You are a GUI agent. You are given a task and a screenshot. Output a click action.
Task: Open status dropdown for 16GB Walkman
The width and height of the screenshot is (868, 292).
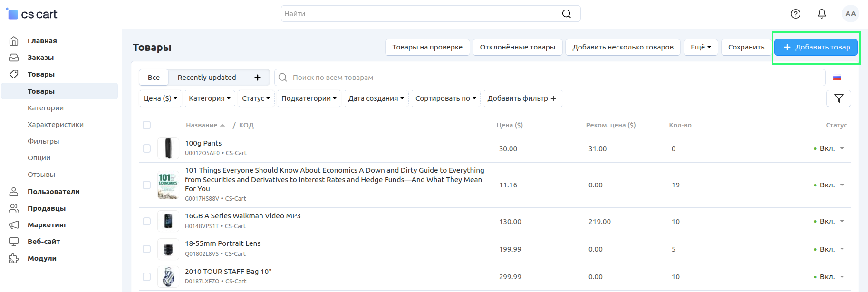click(842, 221)
